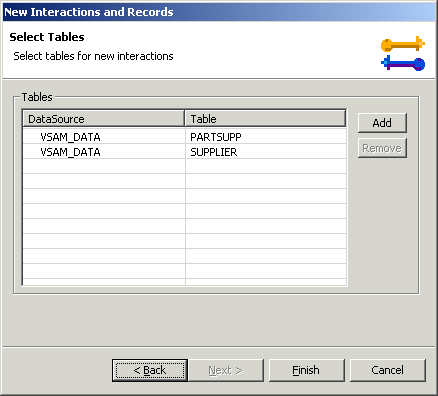The width and height of the screenshot is (438, 396).
Task: Go back with the Back button
Action: 150,370
